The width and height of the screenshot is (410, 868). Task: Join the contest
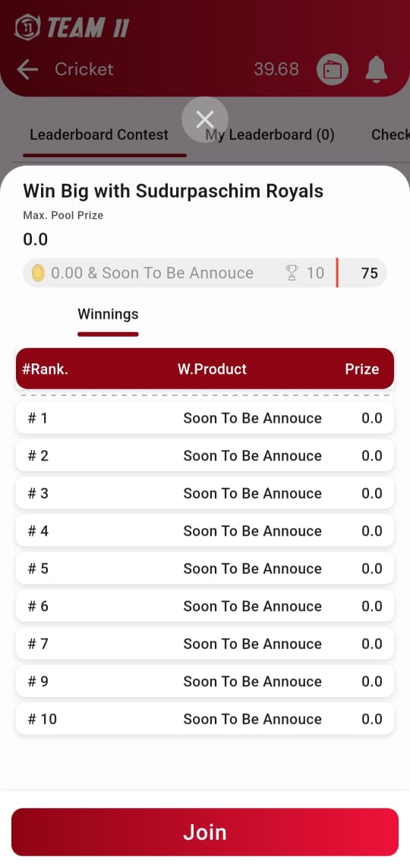[x=205, y=832]
